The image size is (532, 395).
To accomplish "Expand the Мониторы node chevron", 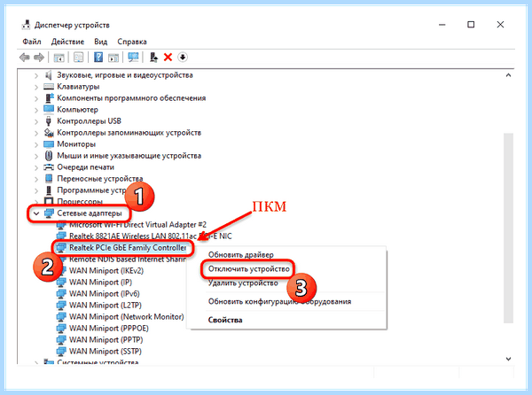I will (x=36, y=144).
